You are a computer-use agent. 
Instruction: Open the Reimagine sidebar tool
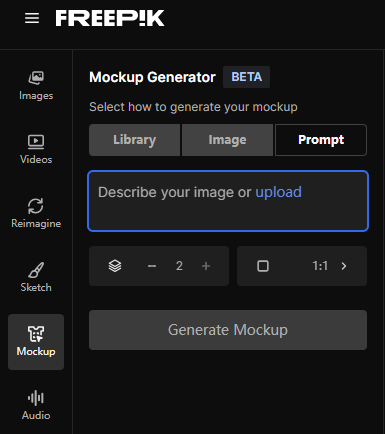click(36, 214)
